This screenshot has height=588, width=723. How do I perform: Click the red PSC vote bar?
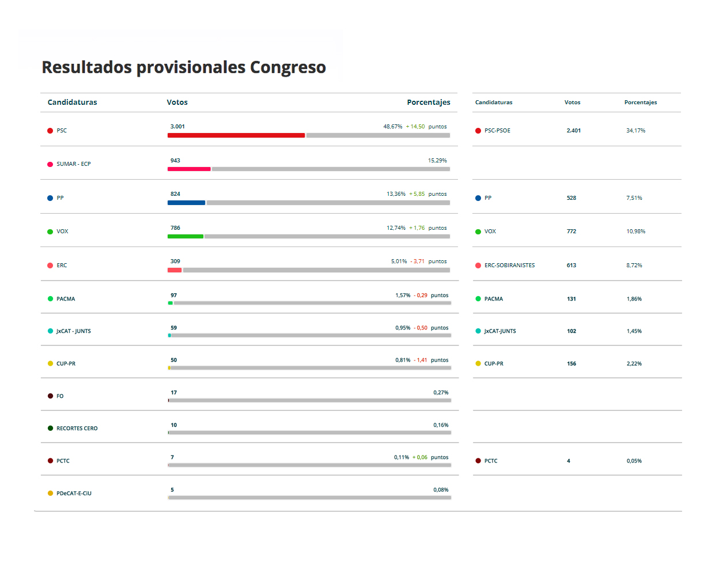tap(236, 135)
